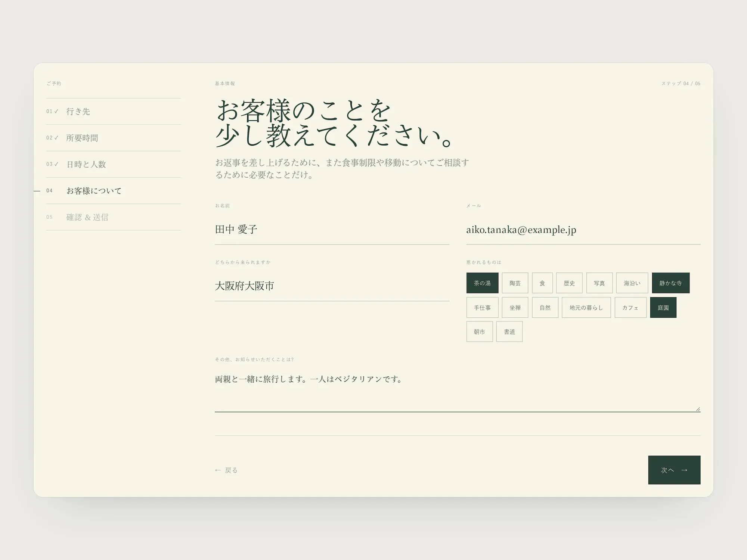Select the 食 interest chip

pyautogui.click(x=542, y=283)
